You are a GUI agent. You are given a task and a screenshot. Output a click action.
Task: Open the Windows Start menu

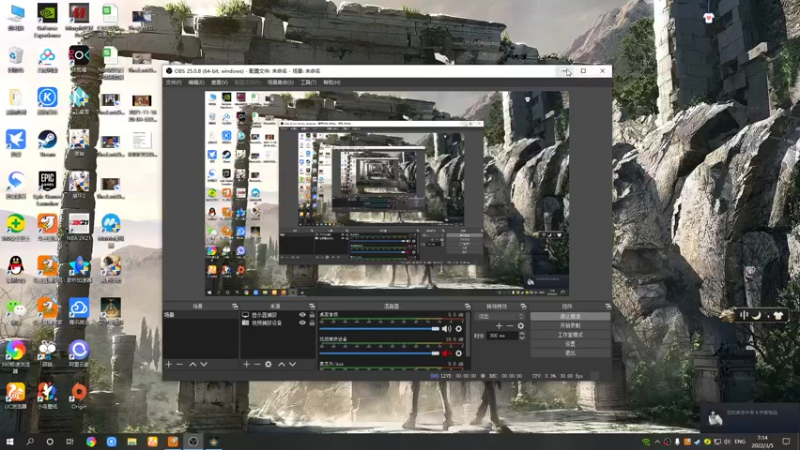pyautogui.click(x=10, y=441)
